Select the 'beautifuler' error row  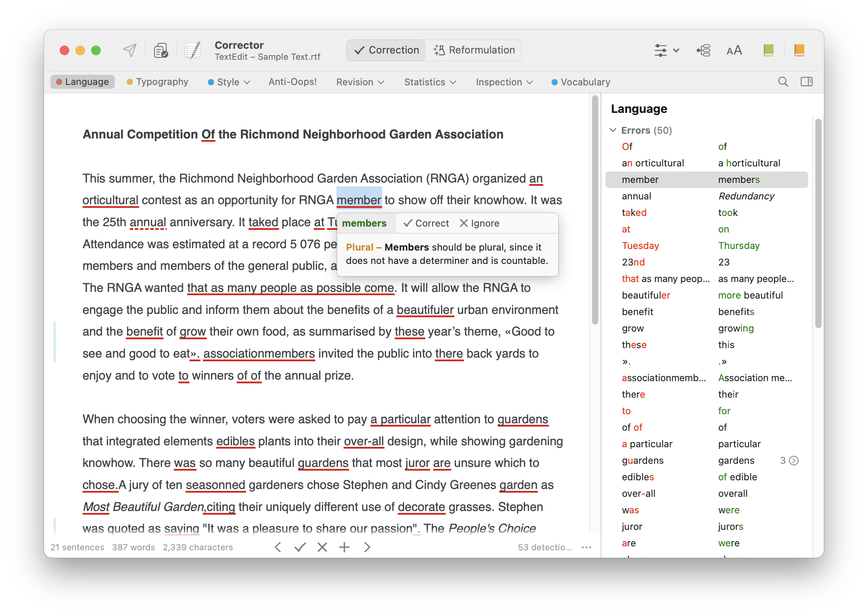pos(707,295)
